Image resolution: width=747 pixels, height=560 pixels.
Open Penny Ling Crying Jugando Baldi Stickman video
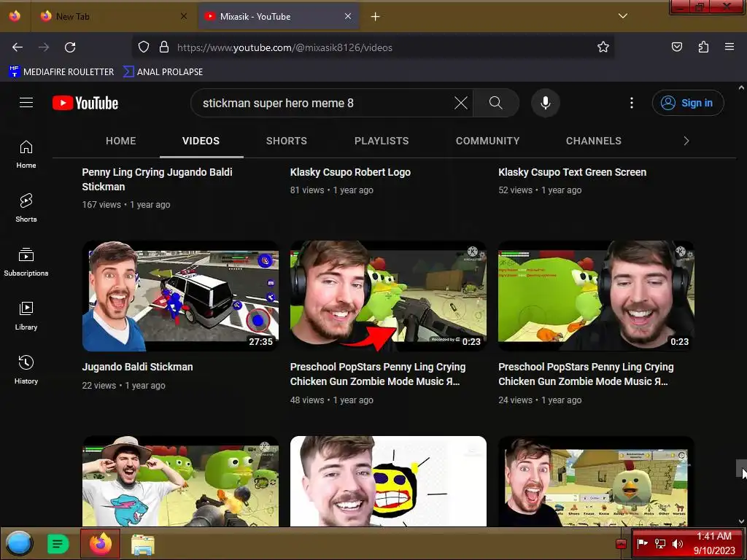click(158, 179)
